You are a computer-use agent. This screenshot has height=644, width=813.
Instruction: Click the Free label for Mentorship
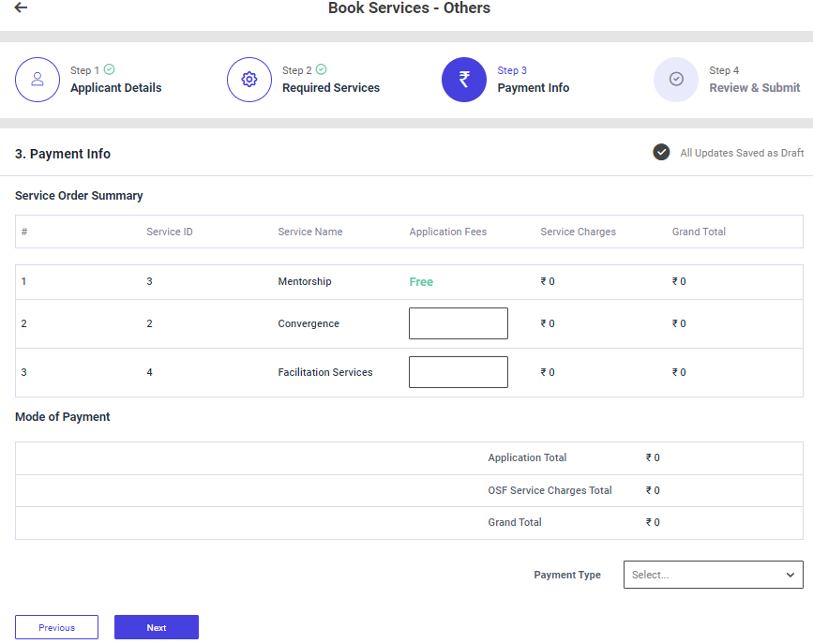421,282
